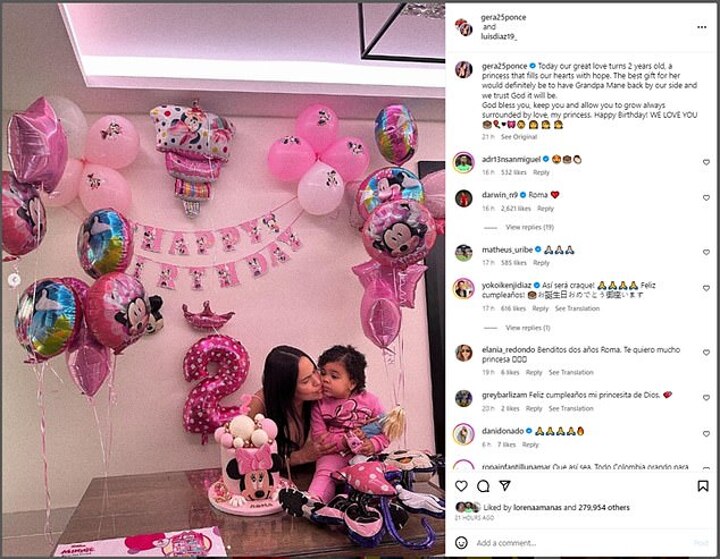720x559 pixels.
Task: Translate elania_redondo's comment with See Translation
Action: click(x=571, y=372)
